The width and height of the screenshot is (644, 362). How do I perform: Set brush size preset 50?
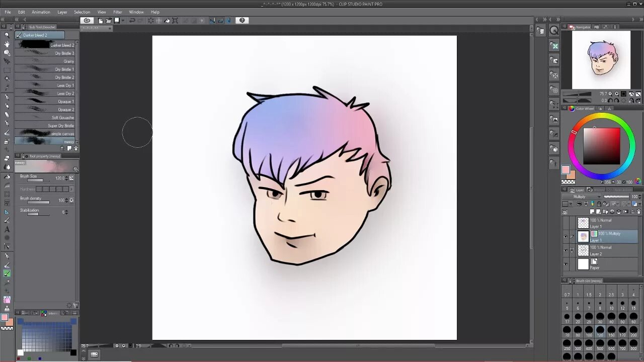pos(622,318)
